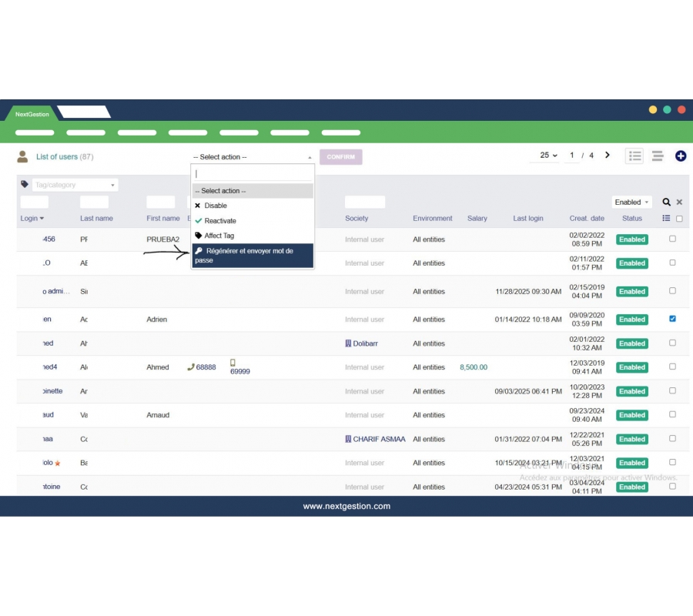Open the 25 rows-per-page dropdown
This screenshot has width=693, height=616.
pyautogui.click(x=548, y=156)
